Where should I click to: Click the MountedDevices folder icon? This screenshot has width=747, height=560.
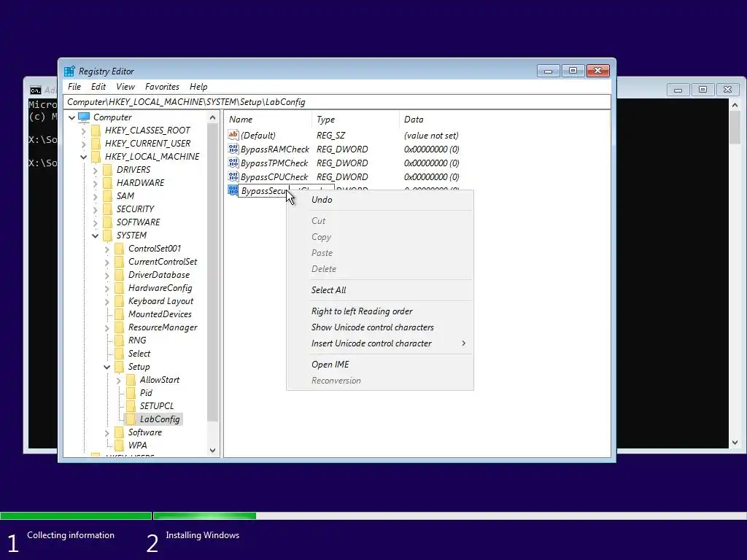(119, 314)
